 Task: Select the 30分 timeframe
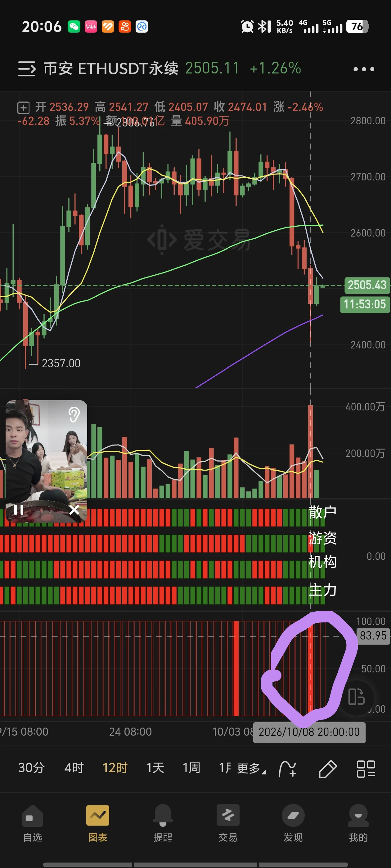[x=31, y=768]
